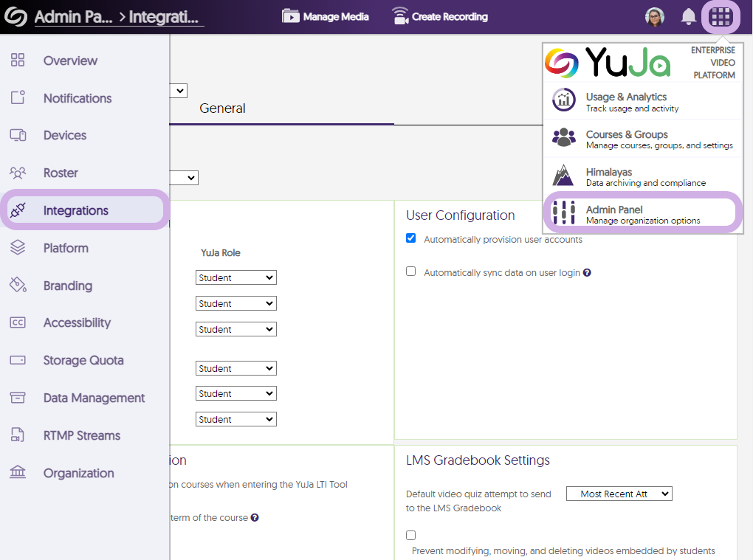This screenshot has height=560, width=753.
Task: Click the help icon beside sync data on login
Action: point(587,272)
